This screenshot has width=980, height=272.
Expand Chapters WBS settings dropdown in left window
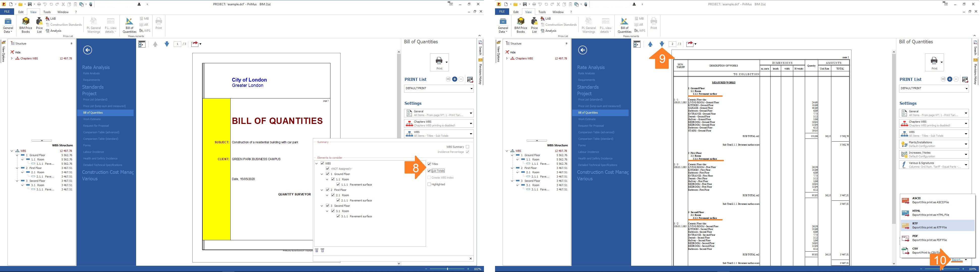[x=471, y=123]
